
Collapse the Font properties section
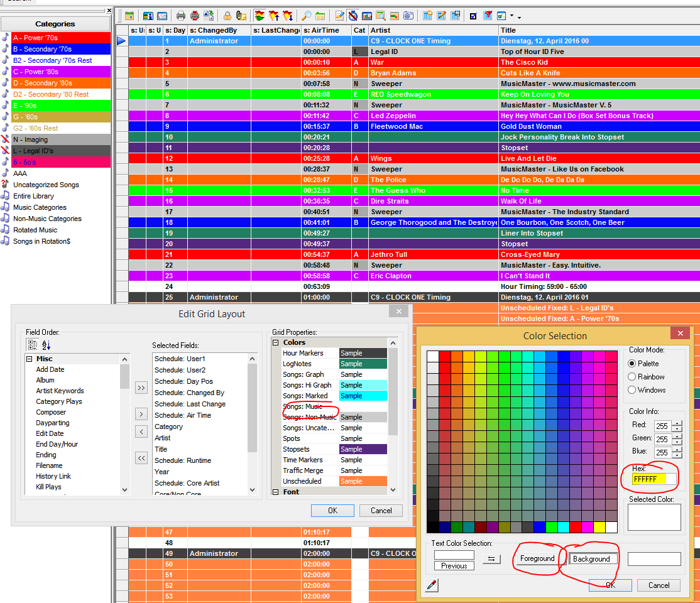coord(275,492)
